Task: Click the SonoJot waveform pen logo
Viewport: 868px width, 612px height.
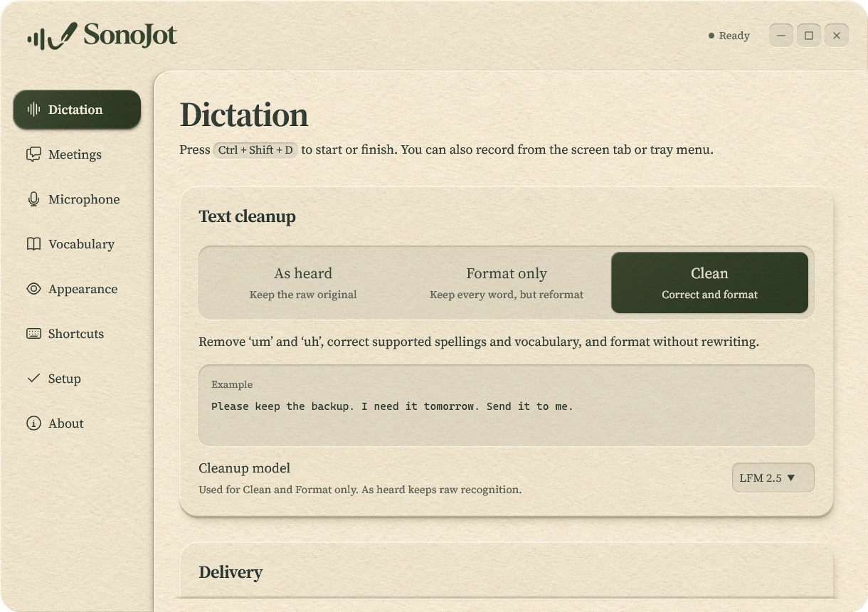Action: (x=52, y=36)
